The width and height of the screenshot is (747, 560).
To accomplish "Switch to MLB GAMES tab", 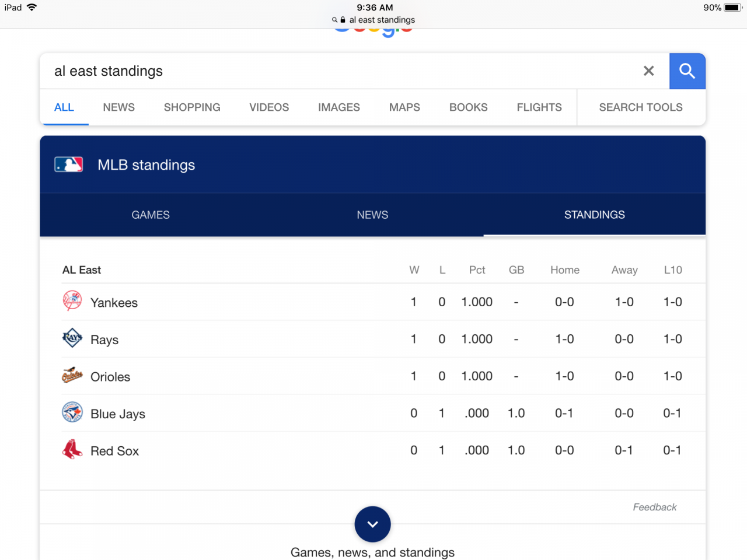I will [151, 215].
